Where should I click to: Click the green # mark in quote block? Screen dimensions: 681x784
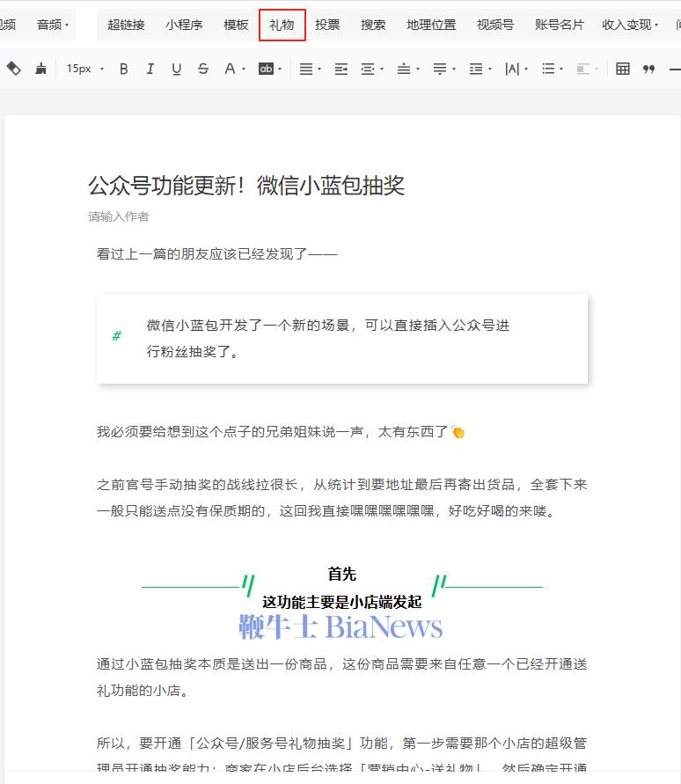[116, 335]
